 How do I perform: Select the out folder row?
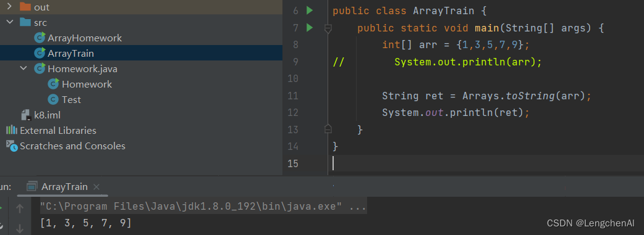tap(142, 7)
